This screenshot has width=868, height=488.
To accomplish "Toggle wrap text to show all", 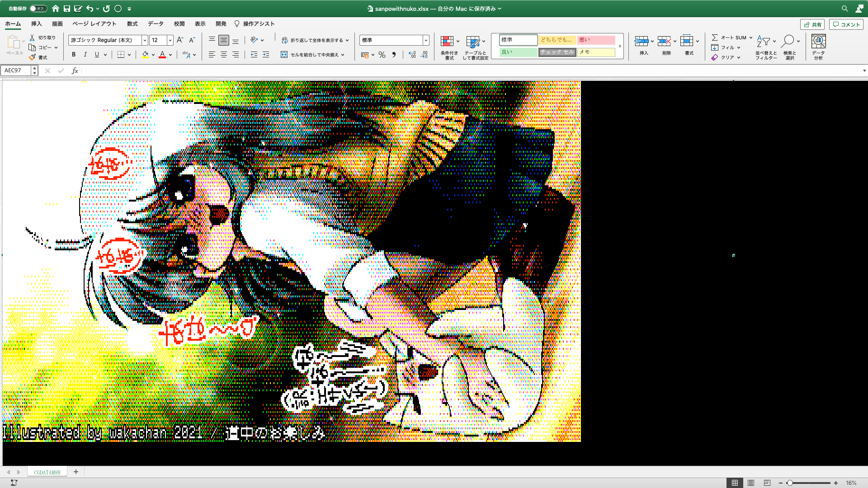I will tap(315, 40).
